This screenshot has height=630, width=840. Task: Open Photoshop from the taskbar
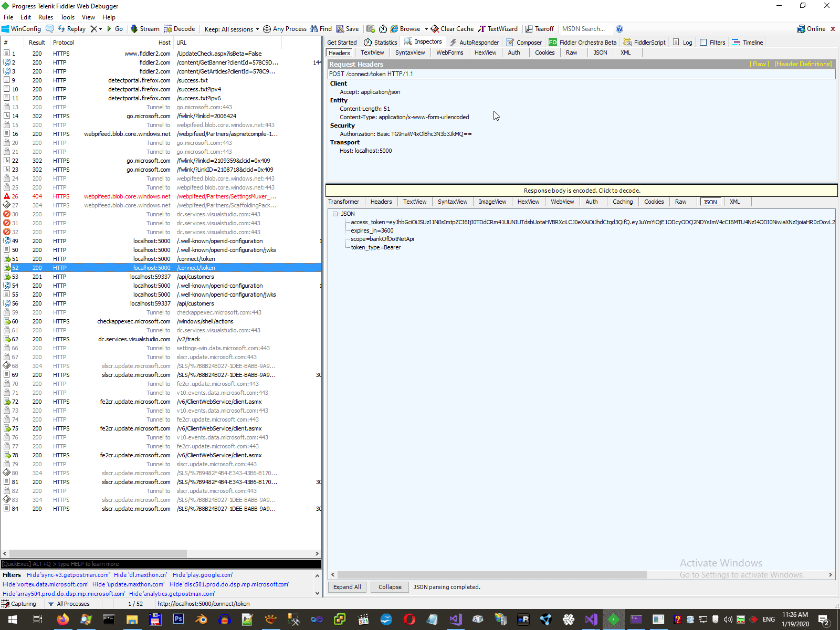[x=178, y=619]
